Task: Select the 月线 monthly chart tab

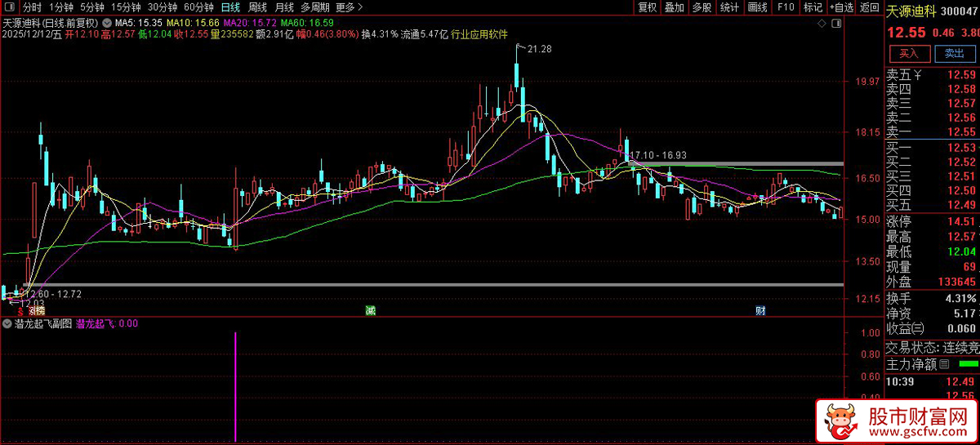Action: click(283, 7)
